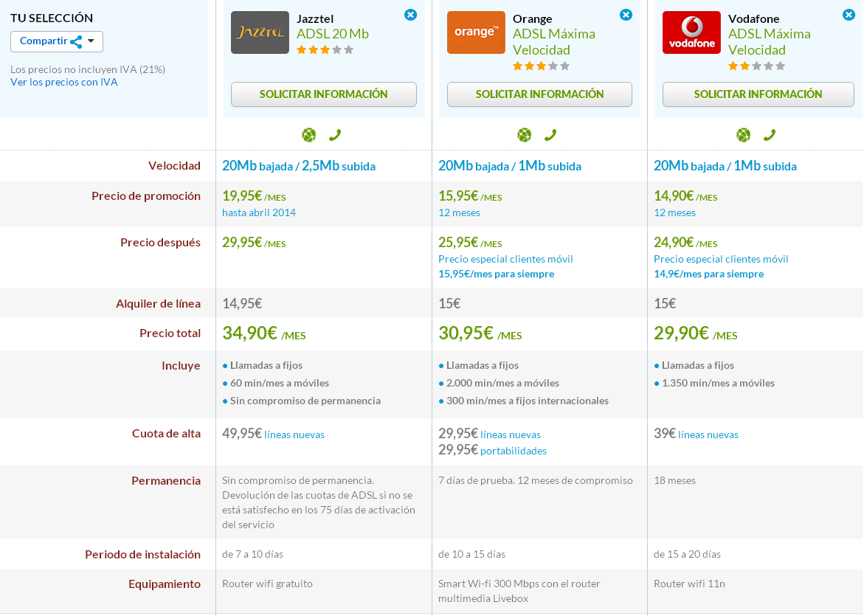Click Orange 'Precio especial clientes móvil' text
This screenshot has width=864, height=616.
coord(505,259)
